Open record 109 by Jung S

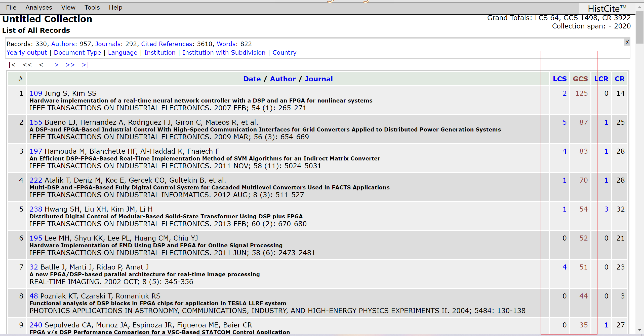(x=36, y=93)
